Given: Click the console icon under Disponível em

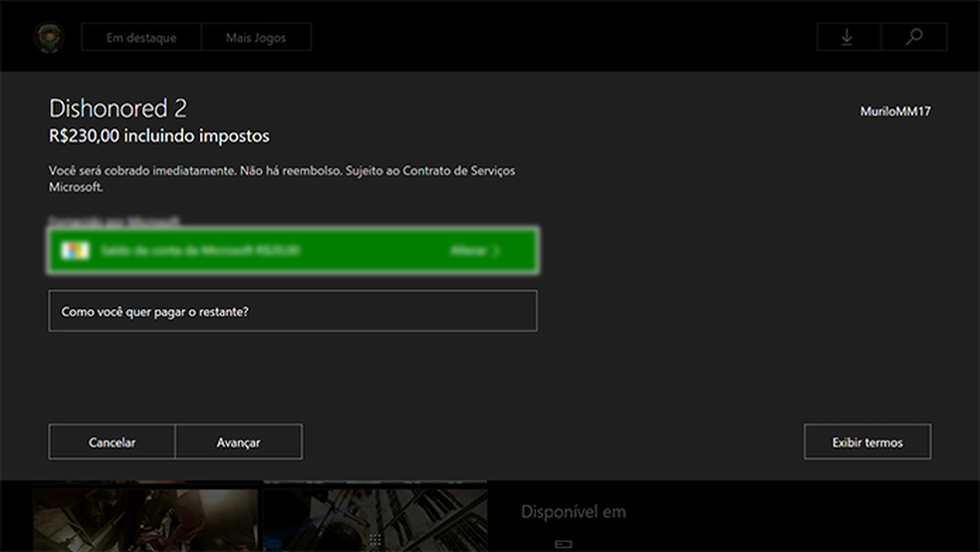Looking at the screenshot, I should pos(563,544).
